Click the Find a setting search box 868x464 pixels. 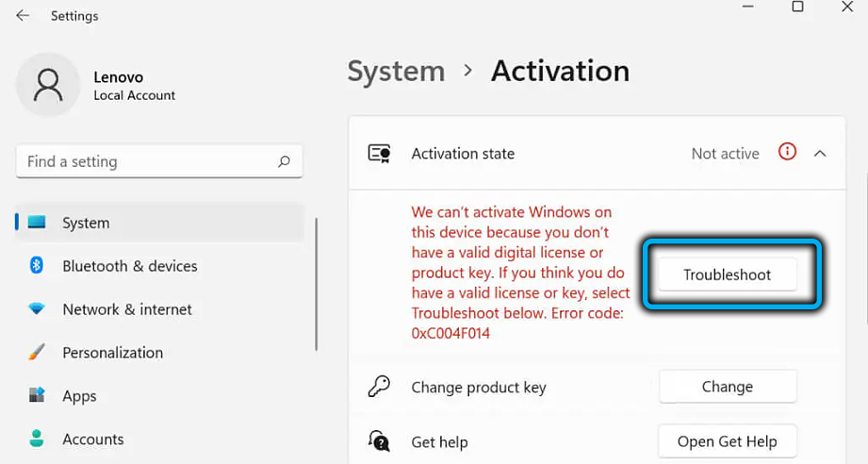tap(146, 162)
